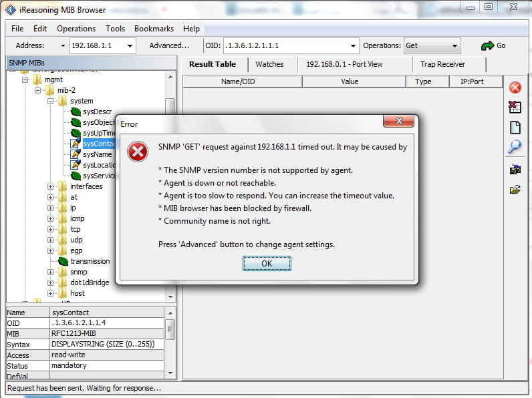This screenshot has width=532, height=398.
Task: Select the sysDescr leaf node
Action: pyautogui.click(x=97, y=112)
